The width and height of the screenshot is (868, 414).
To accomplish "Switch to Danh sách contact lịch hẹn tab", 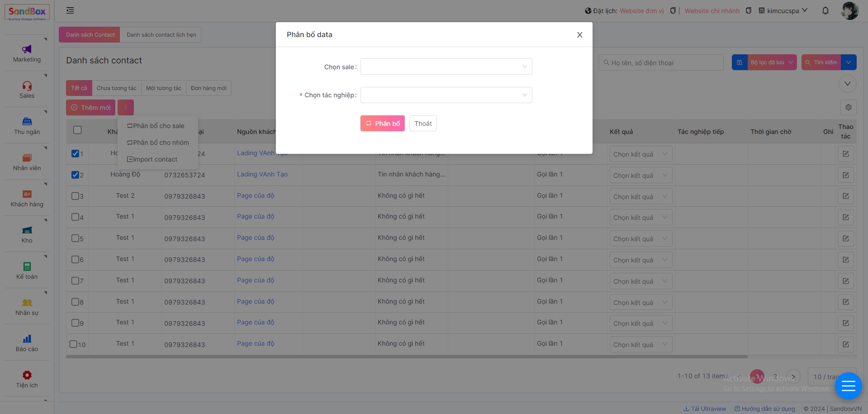I will [x=161, y=35].
